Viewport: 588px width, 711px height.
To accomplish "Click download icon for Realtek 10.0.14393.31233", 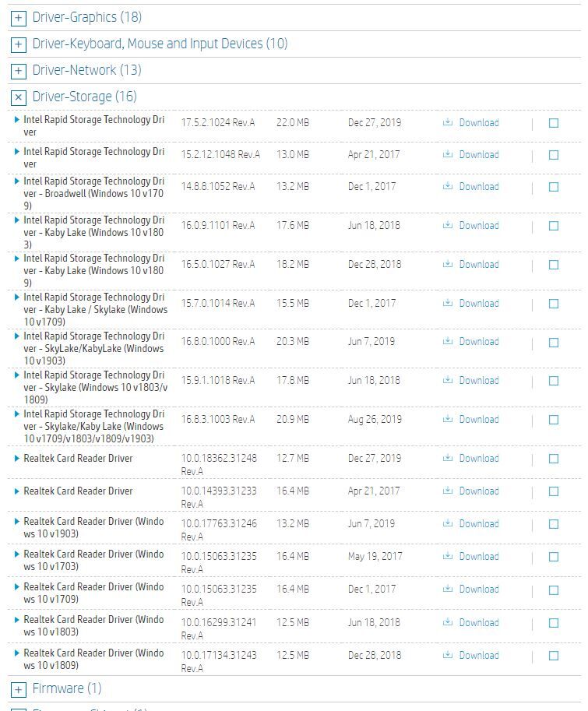I will click(x=448, y=490).
